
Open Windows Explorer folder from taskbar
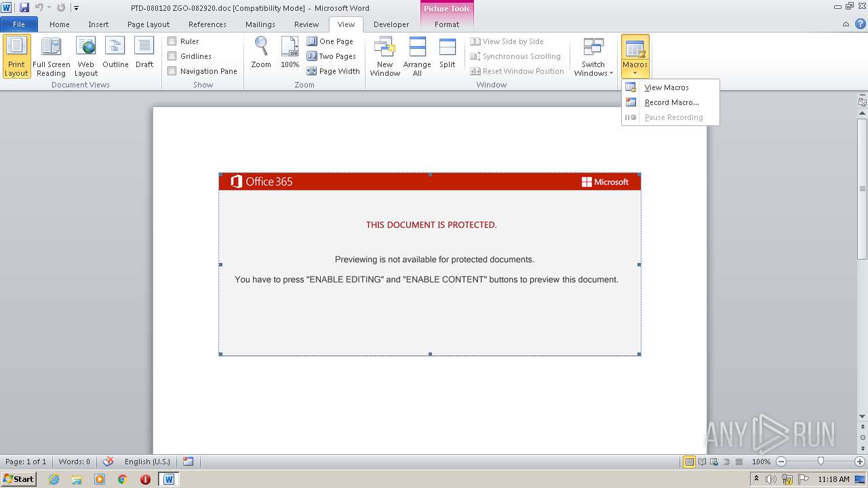(77, 479)
